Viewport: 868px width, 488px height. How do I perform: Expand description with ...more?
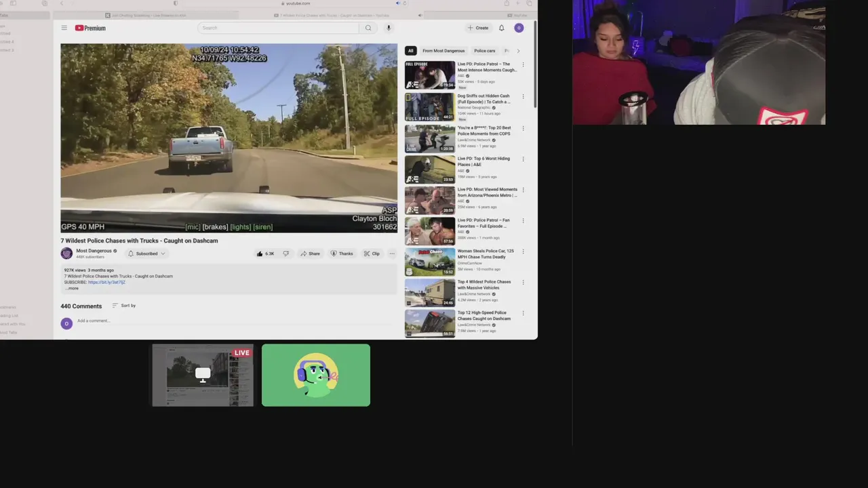pyautogui.click(x=72, y=289)
